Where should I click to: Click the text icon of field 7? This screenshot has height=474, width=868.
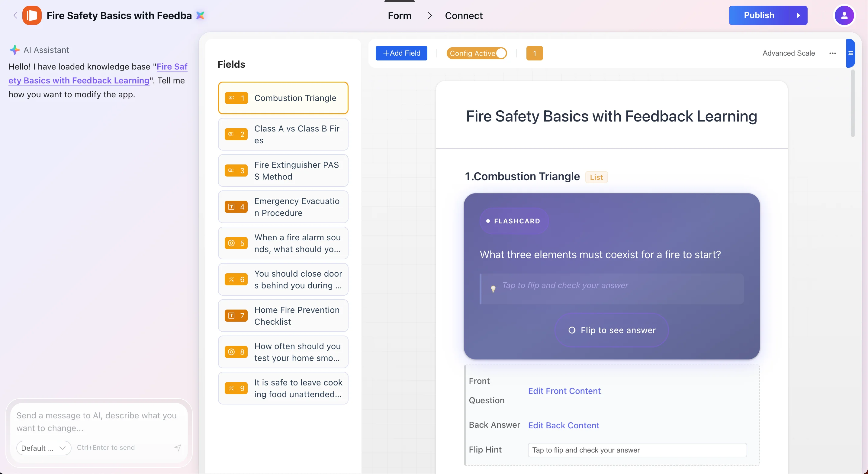231,316
